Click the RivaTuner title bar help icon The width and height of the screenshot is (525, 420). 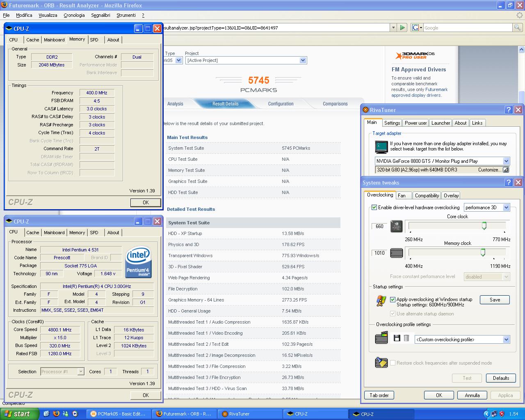click(509, 110)
